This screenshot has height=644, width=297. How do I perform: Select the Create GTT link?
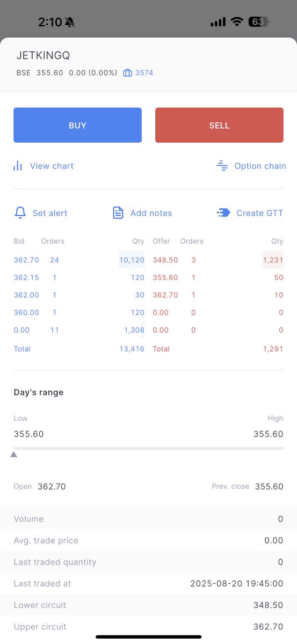coord(259,213)
